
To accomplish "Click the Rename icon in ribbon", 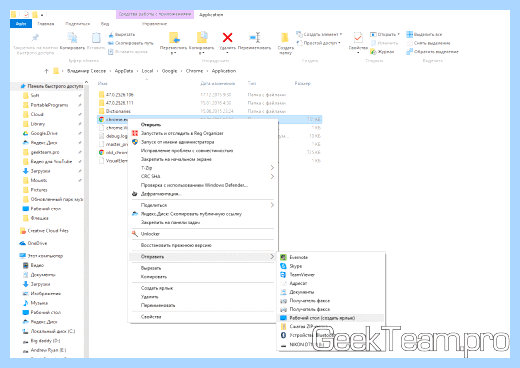I will (x=255, y=37).
